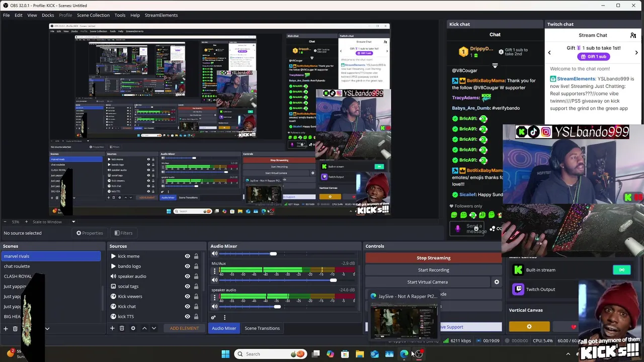Hide the kick meme source

(187, 256)
